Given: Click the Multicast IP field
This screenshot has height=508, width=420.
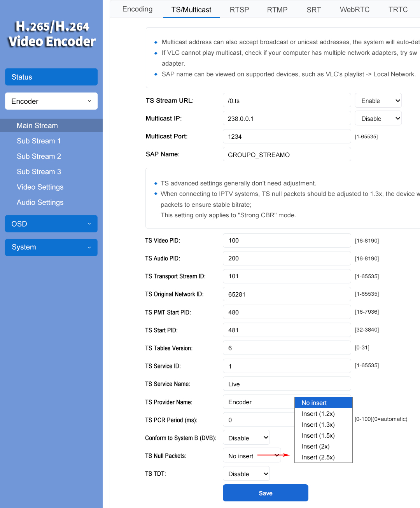Looking at the screenshot, I should tap(287, 119).
